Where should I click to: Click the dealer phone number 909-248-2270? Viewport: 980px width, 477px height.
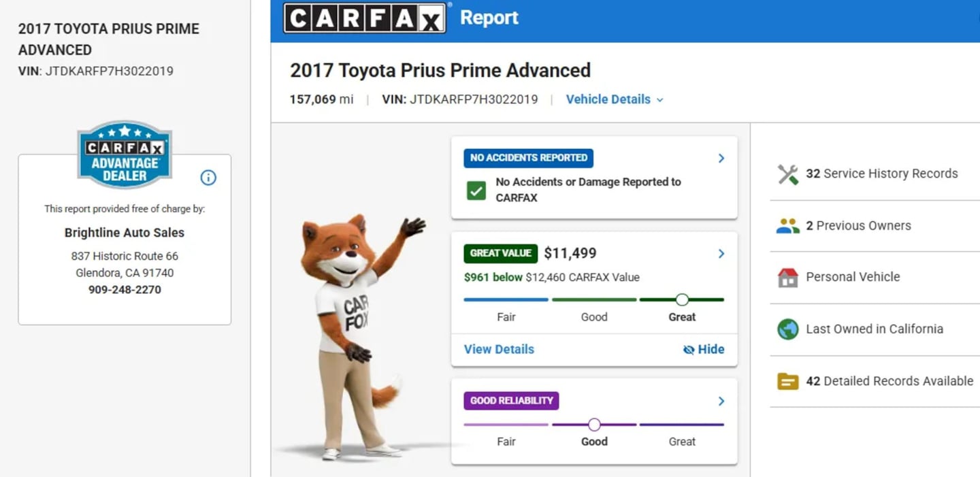pos(125,290)
